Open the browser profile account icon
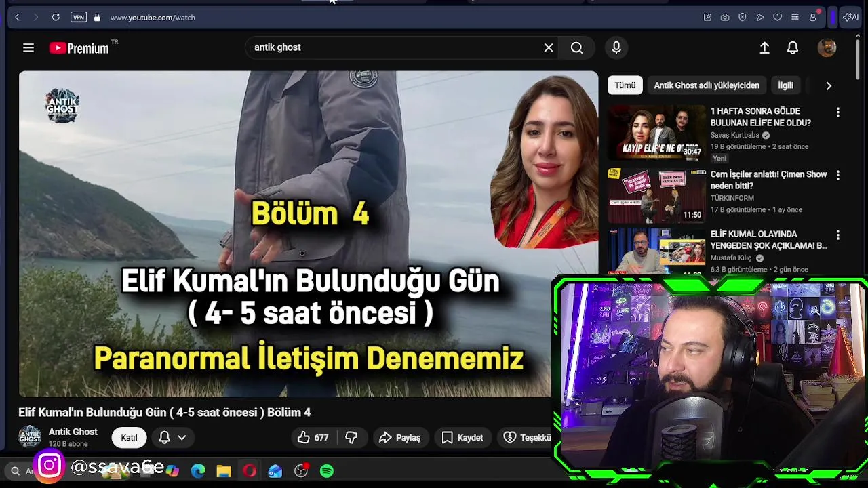 point(813,18)
